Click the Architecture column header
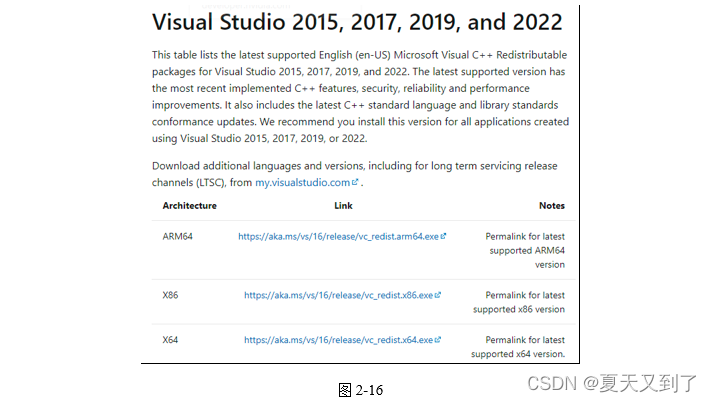This screenshot has width=711, height=402. click(190, 206)
